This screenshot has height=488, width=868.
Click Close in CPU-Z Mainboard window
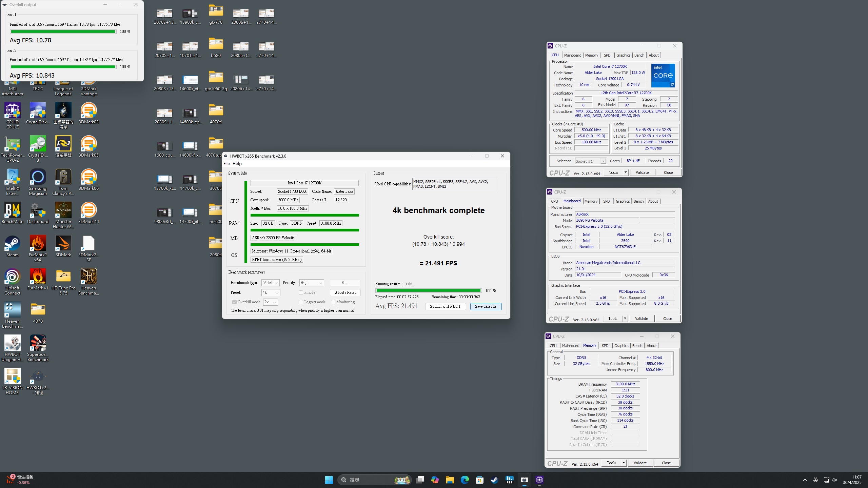pos(667,319)
